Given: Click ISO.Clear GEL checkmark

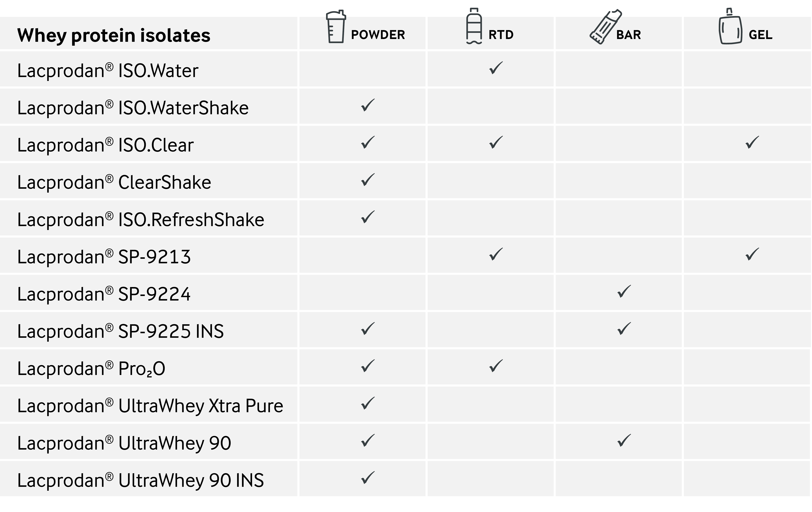Looking at the screenshot, I should pyautogui.click(x=752, y=142).
